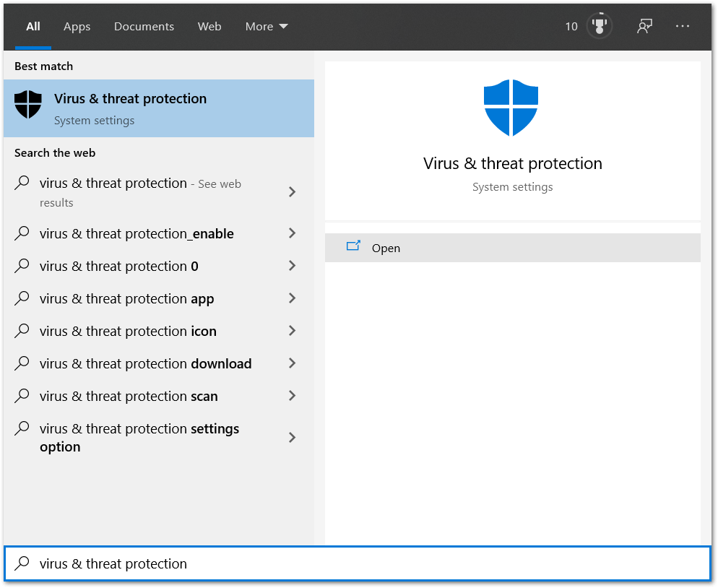Switch to the Documents tab
Screen dimensions: 718x588
point(144,27)
